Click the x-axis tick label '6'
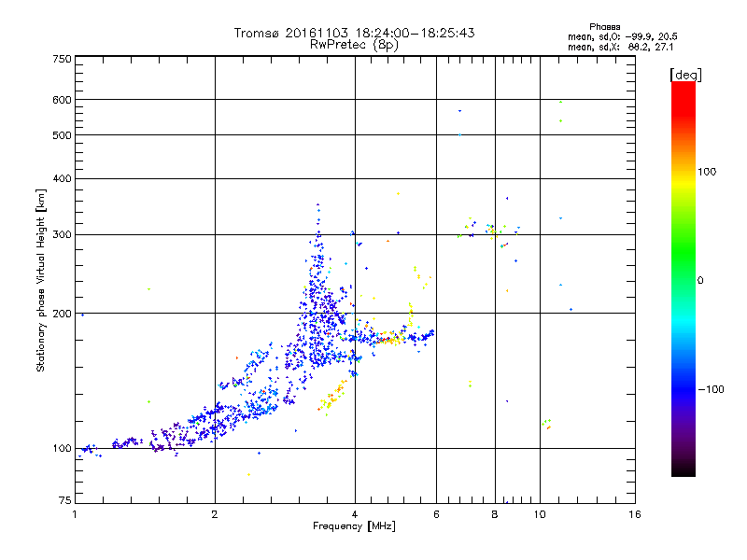747x560 pixels. [436, 514]
